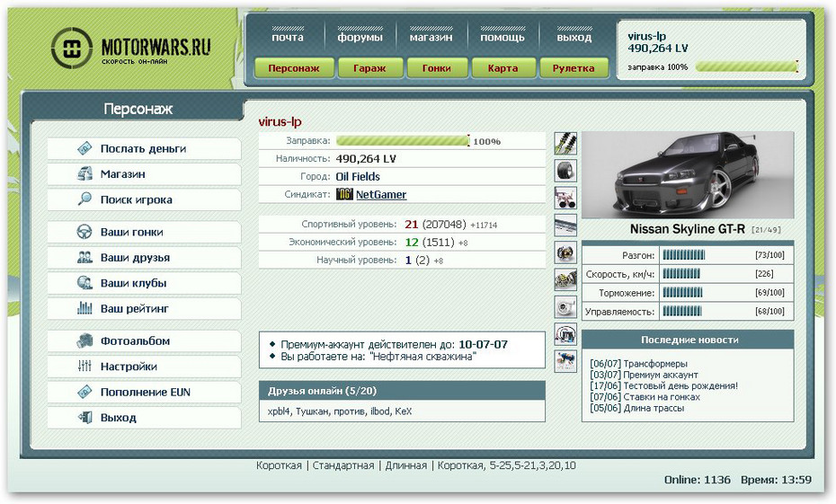Open the [07/06] Ставки на гонках news
The image size is (836, 504).
point(645,397)
